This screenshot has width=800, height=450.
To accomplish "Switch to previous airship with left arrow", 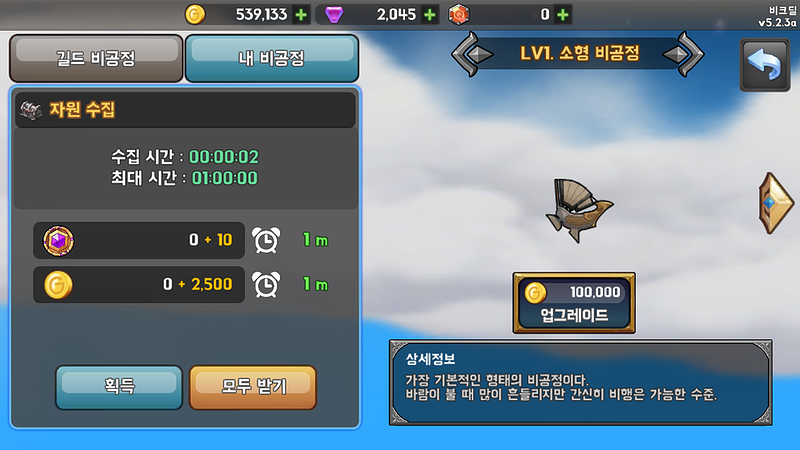I will tap(472, 54).
